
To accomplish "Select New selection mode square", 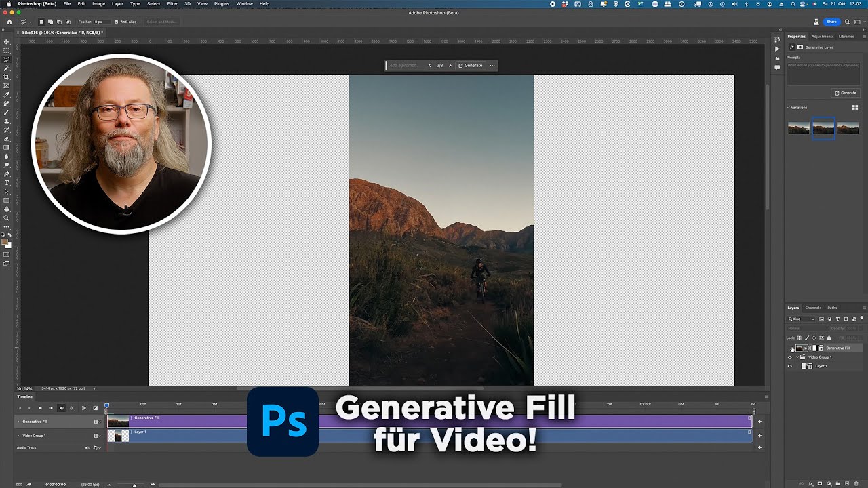I will click(x=42, y=22).
